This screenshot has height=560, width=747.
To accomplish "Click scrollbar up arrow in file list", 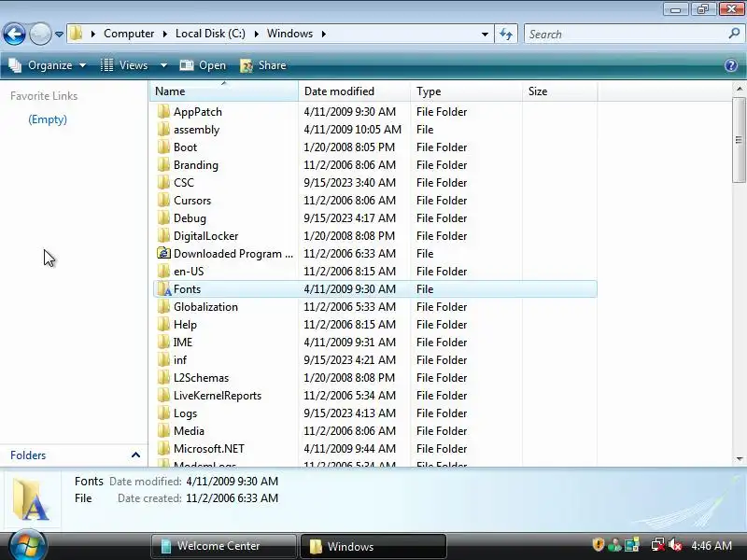I will (740, 89).
